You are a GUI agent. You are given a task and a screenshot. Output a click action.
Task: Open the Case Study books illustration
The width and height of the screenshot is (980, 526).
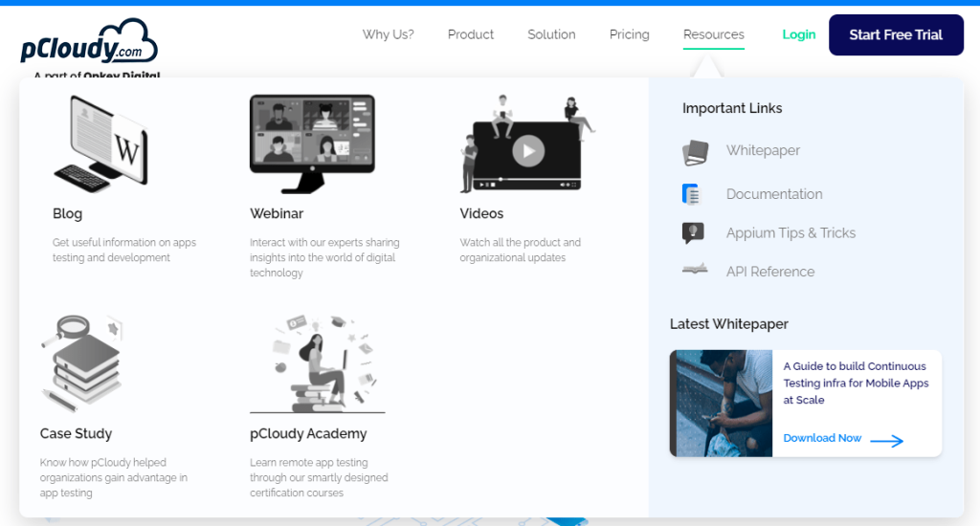(x=82, y=363)
